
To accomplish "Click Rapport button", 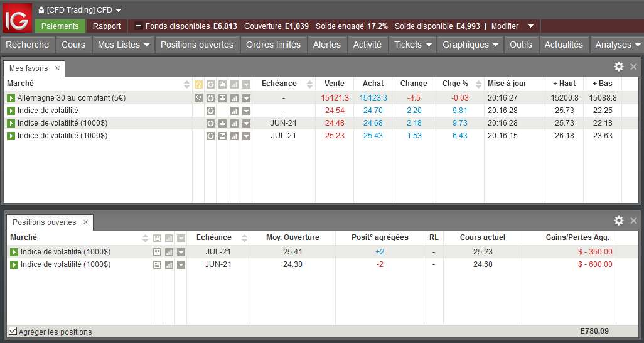I will point(107,26).
